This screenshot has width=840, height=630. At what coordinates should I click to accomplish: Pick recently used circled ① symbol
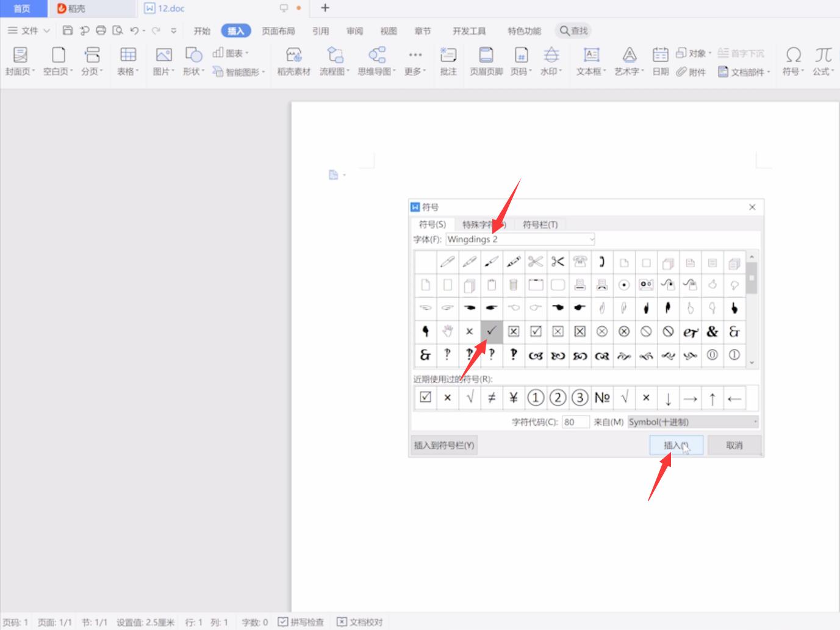click(x=536, y=398)
